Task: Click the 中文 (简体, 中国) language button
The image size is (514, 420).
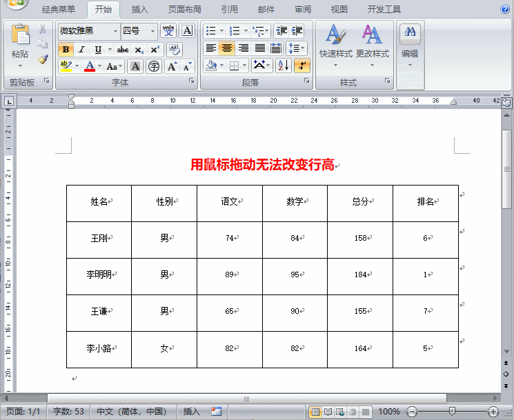Action: (132, 412)
